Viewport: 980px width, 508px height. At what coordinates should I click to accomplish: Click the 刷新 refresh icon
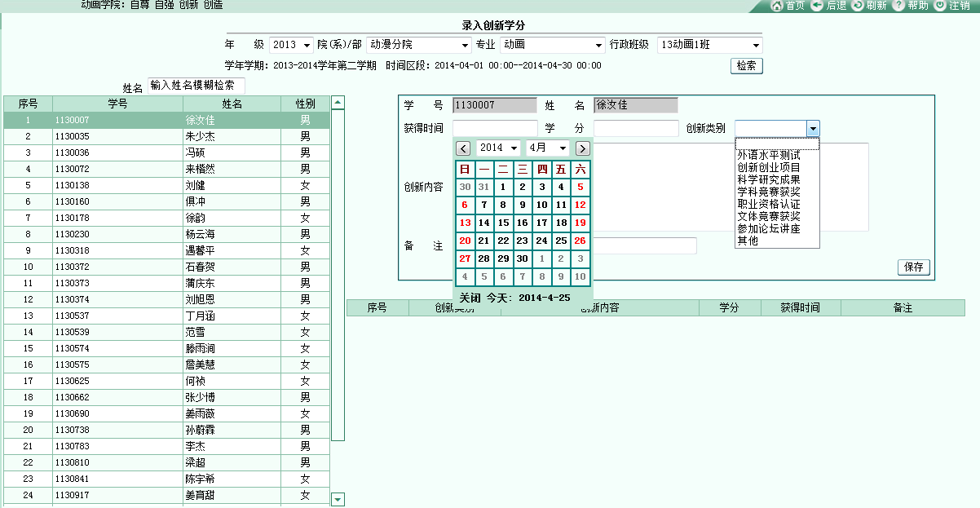858,6
